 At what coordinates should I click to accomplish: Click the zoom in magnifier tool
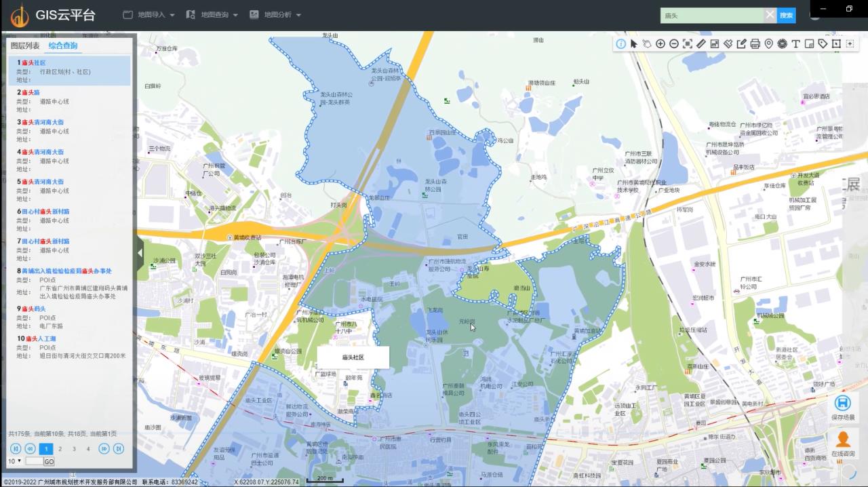point(660,43)
